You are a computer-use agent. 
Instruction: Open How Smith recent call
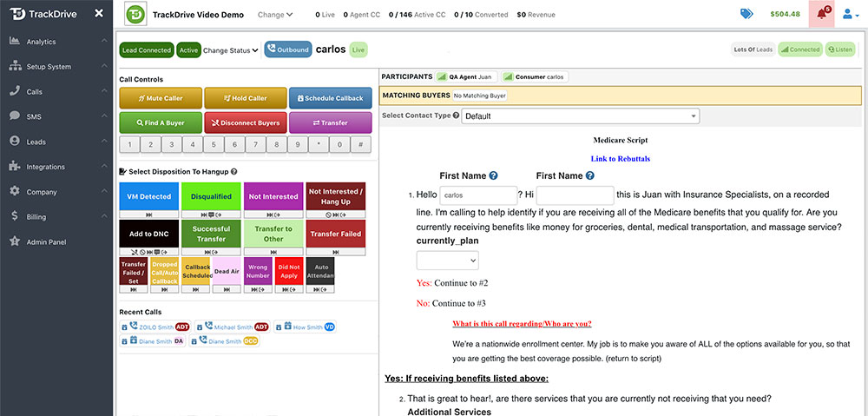pyautogui.click(x=305, y=327)
